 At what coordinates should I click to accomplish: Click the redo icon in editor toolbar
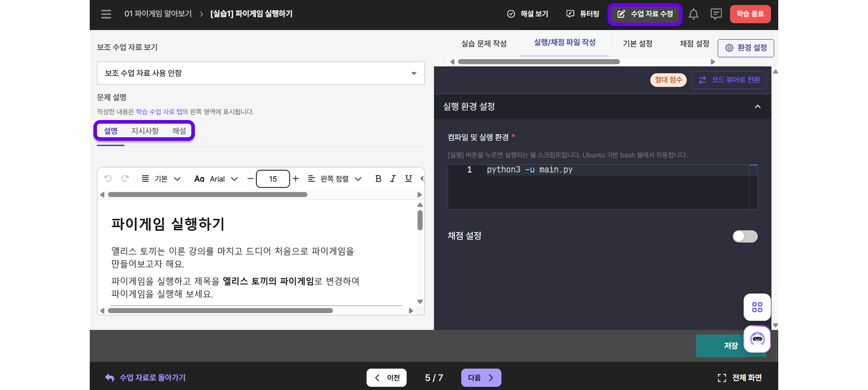[125, 178]
